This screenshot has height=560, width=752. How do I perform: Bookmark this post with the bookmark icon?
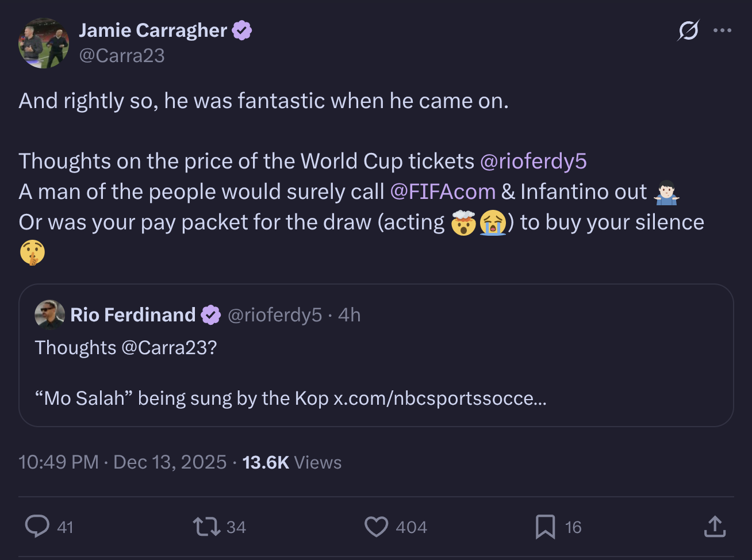(x=545, y=526)
